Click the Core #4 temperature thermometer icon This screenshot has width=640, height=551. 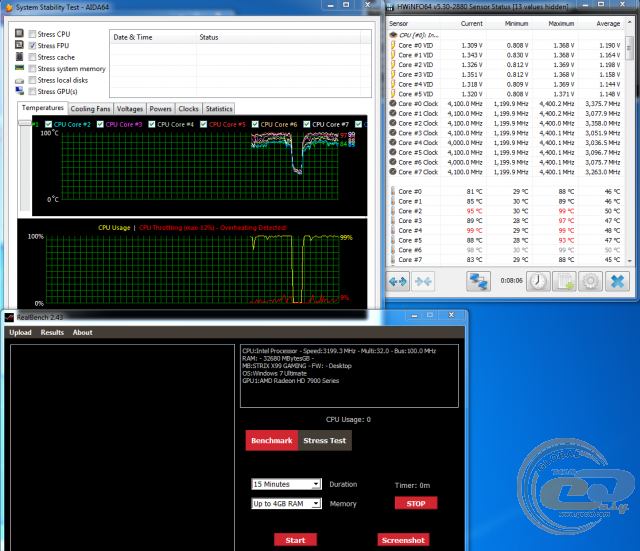393,230
